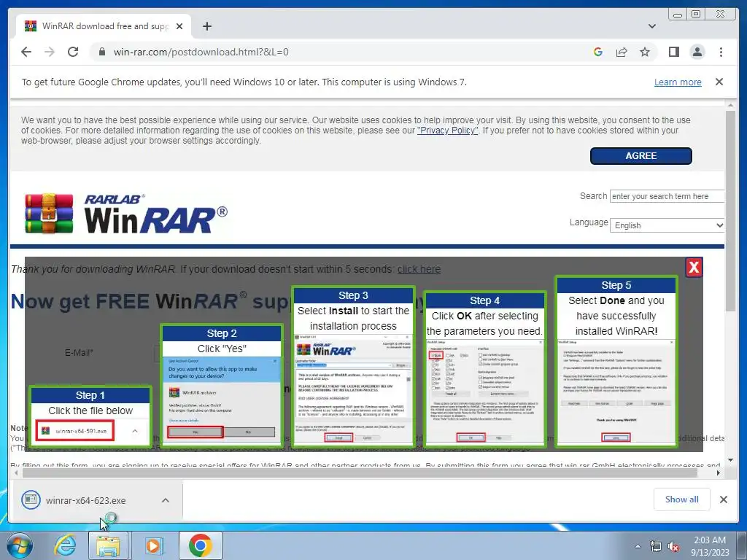
Task: Open a new browser tab
Action: 206,26
